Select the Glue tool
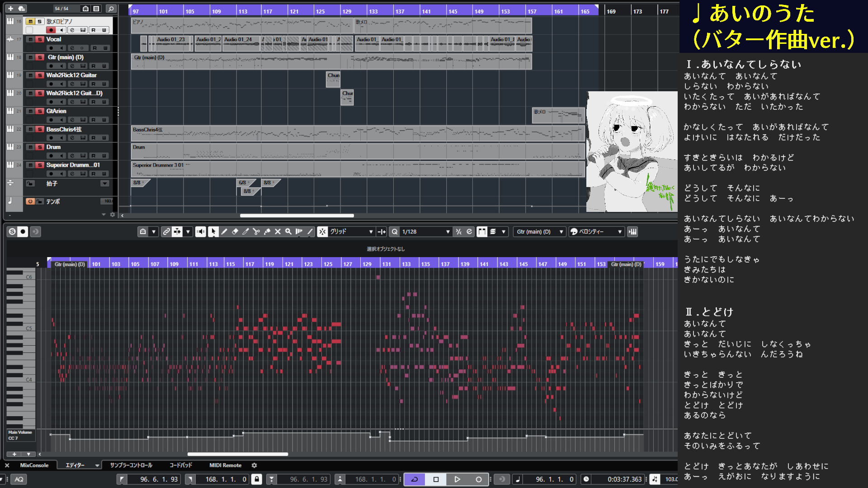Screen dimensions: 868x488 point(267,232)
